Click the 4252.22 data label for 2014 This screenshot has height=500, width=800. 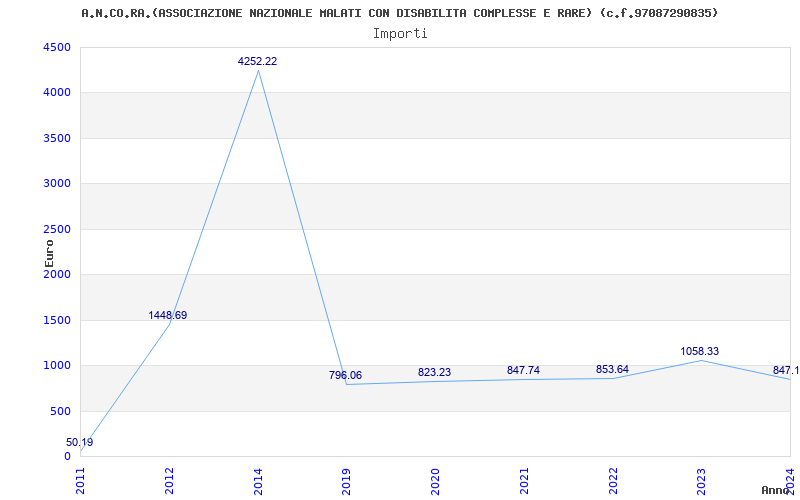257,61
